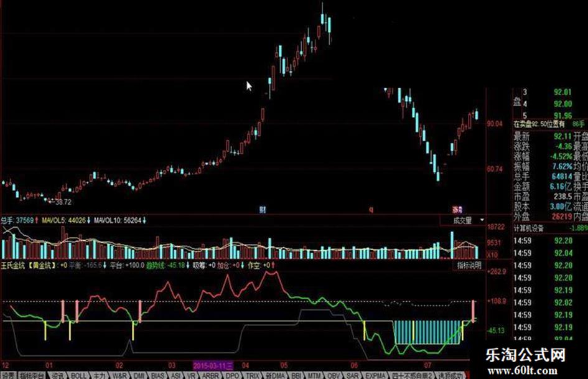
Task: Open the 设置 tab in indicator bar
Action: coord(8,375)
